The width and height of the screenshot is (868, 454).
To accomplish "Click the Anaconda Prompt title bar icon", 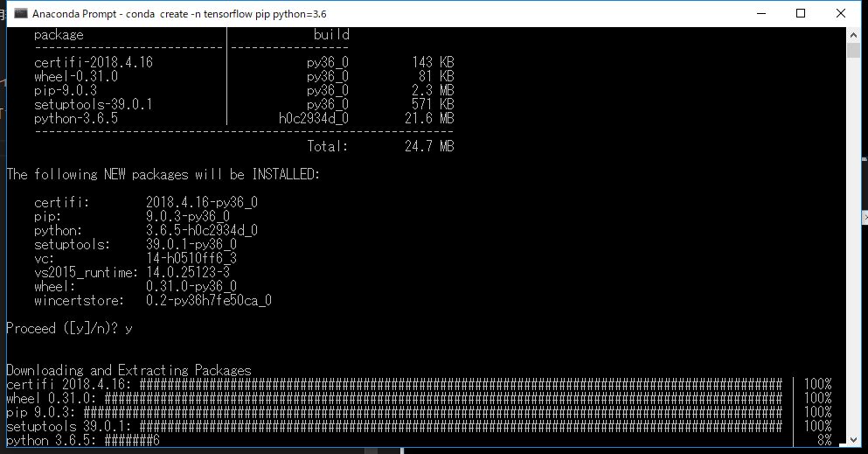I will (21, 14).
